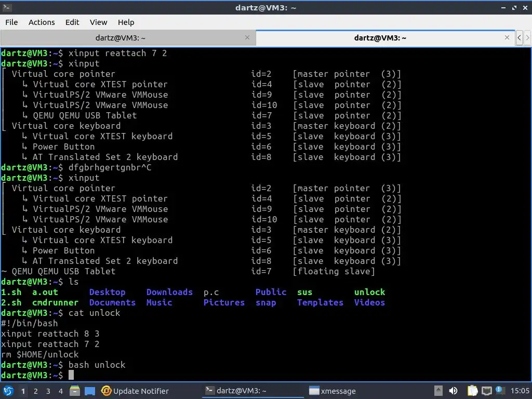Open the update notification tray icon
532x399 pixels.
[499, 390]
